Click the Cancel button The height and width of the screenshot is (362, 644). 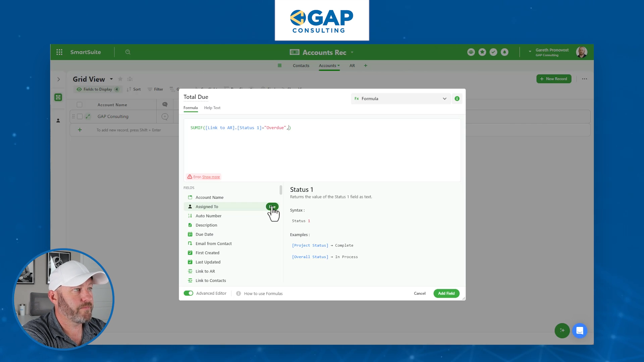[x=420, y=293]
